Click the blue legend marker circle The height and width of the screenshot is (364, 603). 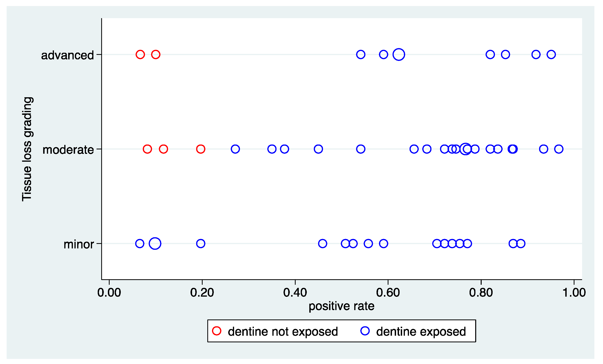coord(365,331)
